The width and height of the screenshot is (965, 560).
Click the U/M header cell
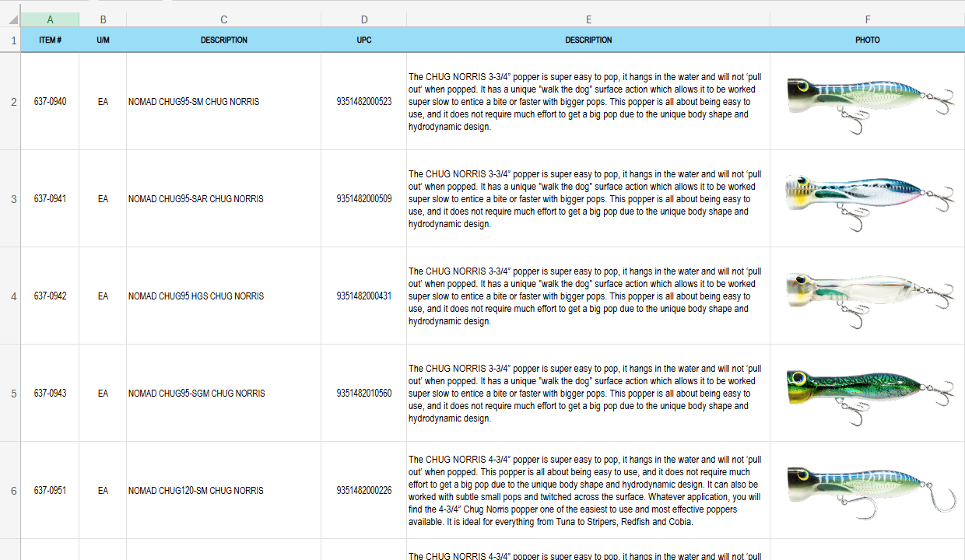coord(103,40)
